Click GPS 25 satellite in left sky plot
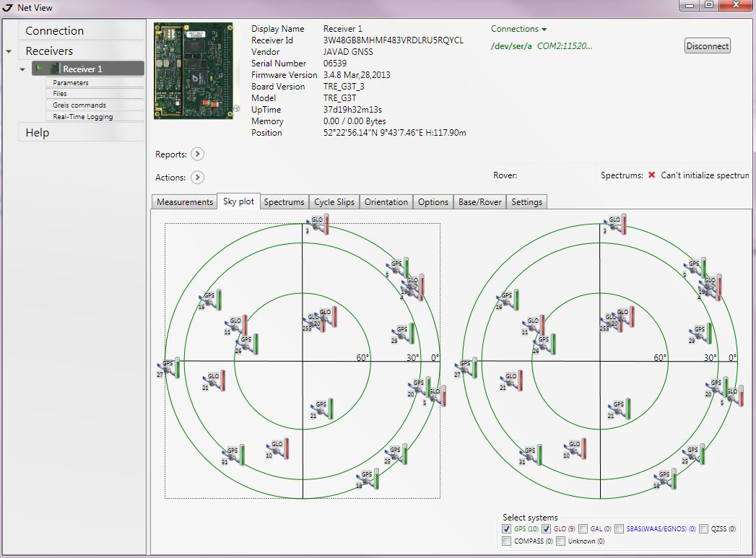Screen dimensions: 756x558 point(396,454)
